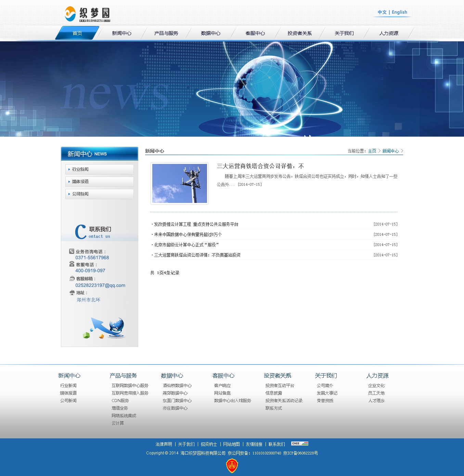Open 投资者关系 in the top navigation
This screenshot has width=464, height=476.
point(300,33)
